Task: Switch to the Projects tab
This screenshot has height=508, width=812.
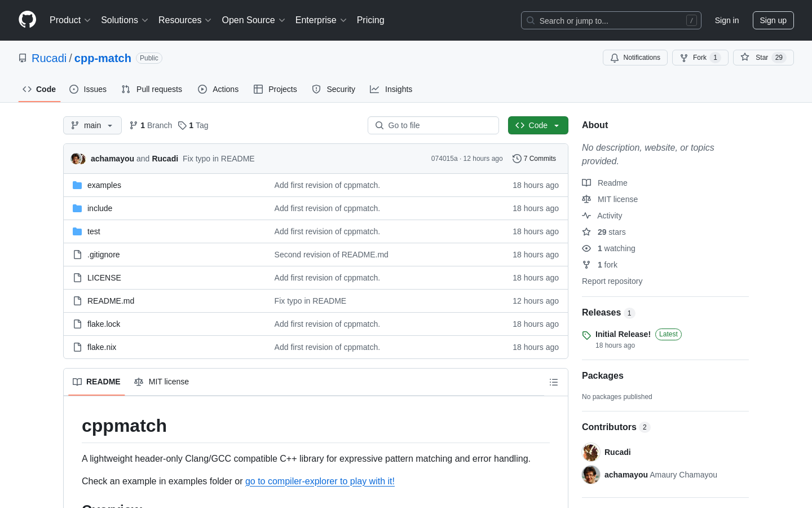Action: click(275, 89)
